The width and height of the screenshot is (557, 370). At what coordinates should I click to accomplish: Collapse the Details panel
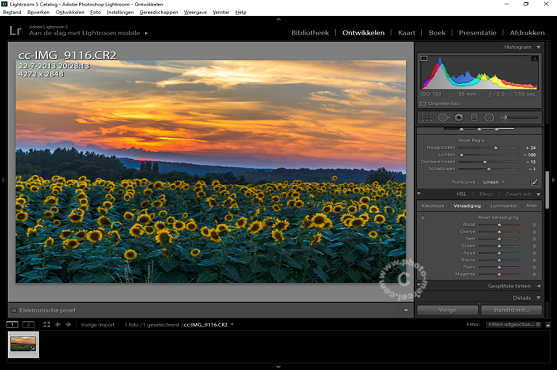tap(539, 298)
